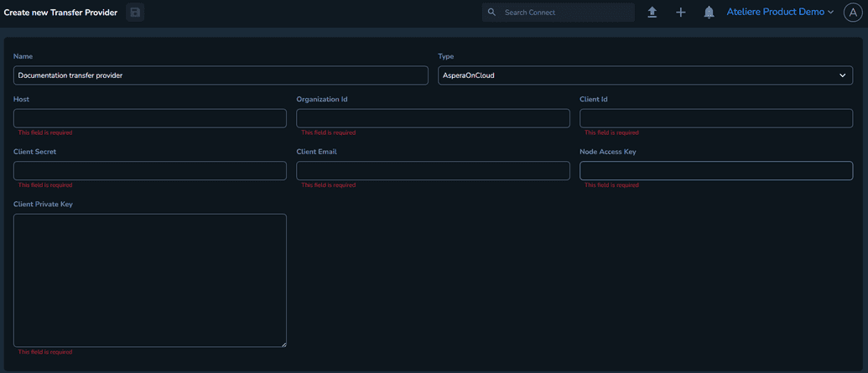868x373 pixels.
Task: Click the 'Organization Id' label
Action: click(x=322, y=100)
